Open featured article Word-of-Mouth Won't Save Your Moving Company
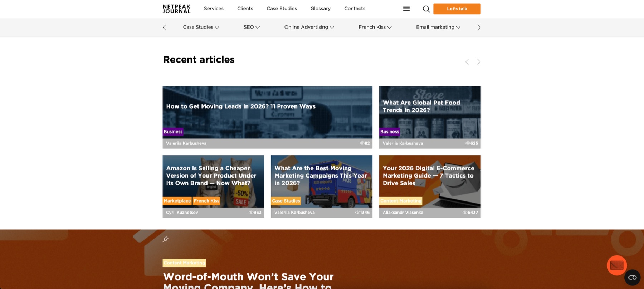This screenshot has height=289, width=644. tap(248, 281)
